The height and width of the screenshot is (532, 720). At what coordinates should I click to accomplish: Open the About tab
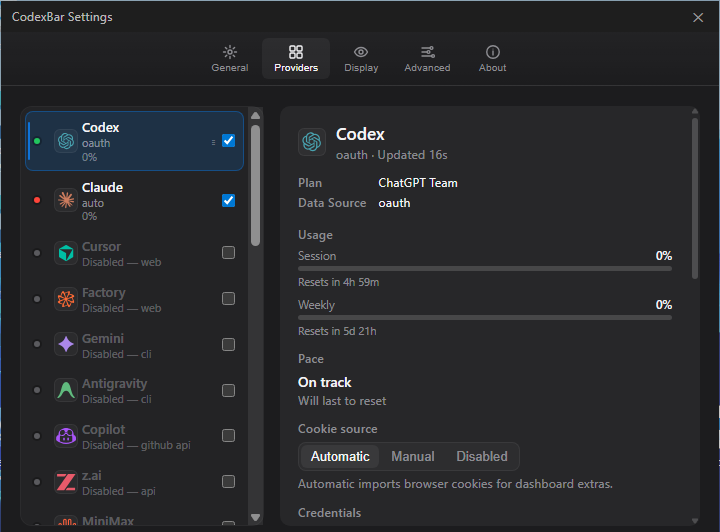coord(492,59)
